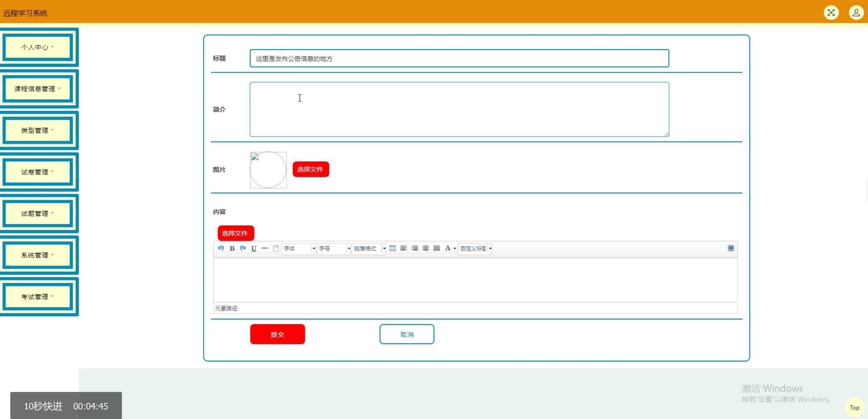Open font color picker arrow beside A
This screenshot has height=419, width=868.
click(x=454, y=249)
